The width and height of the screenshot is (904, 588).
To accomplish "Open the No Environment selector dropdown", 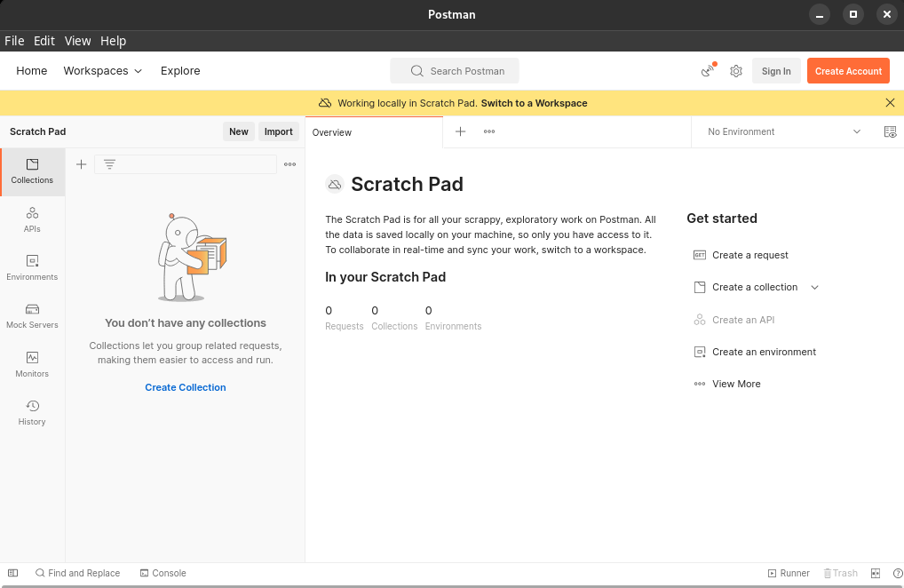I will pos(784,131).
